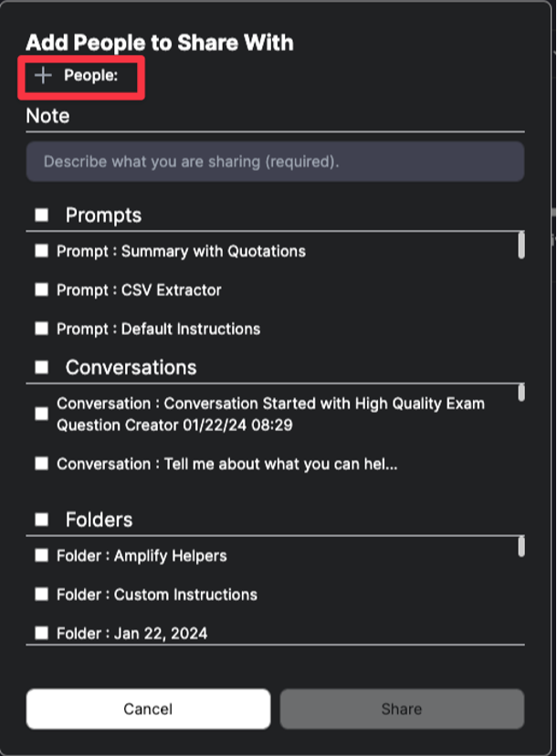Screen dimensions: 557x756
Task: Check the Prompts section checkbox
Action: coord(40,215)
